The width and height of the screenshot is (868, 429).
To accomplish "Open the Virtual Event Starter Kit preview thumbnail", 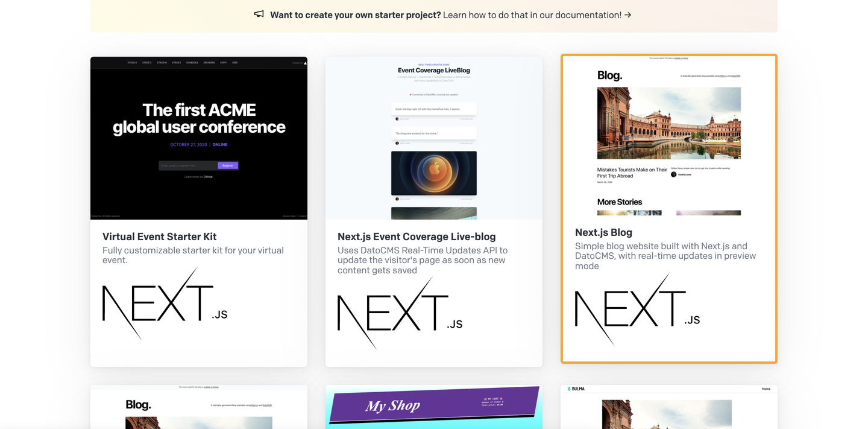I will click(199, 138).
